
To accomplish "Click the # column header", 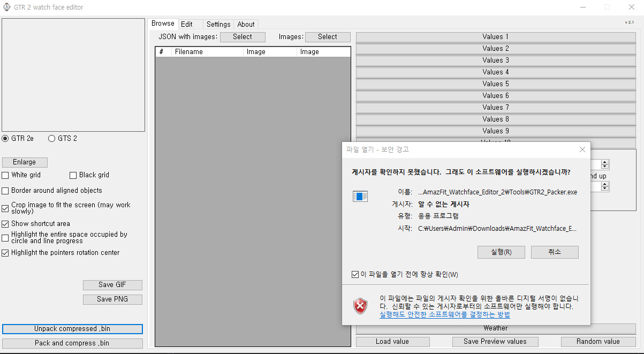I will click(163, 52).
